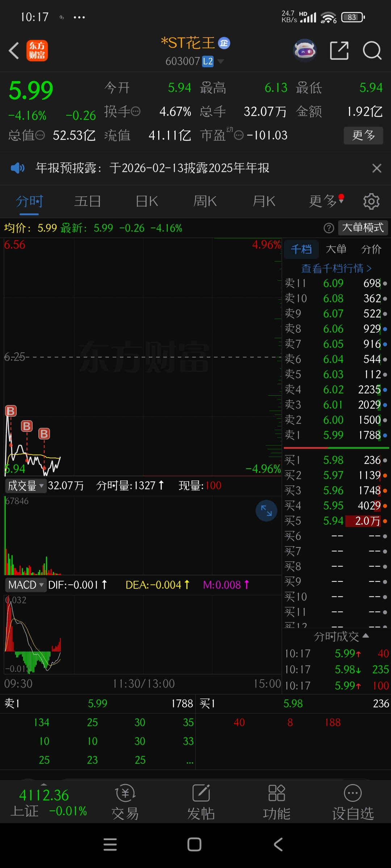Image resolution: width=391 pixels, height=868 pixels.
Task: Tap the 卖1 row at 5.99
Action: [x=336, y=435]
